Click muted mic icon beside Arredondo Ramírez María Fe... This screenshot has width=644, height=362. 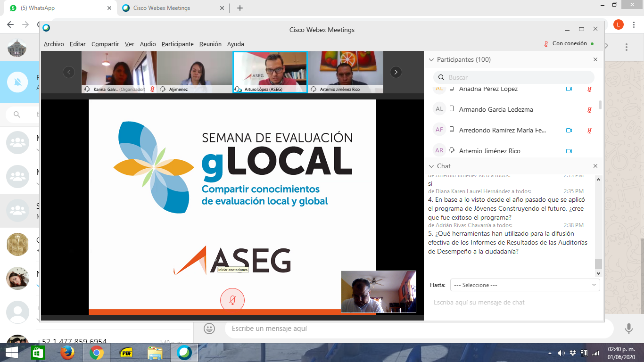[589, 130]
